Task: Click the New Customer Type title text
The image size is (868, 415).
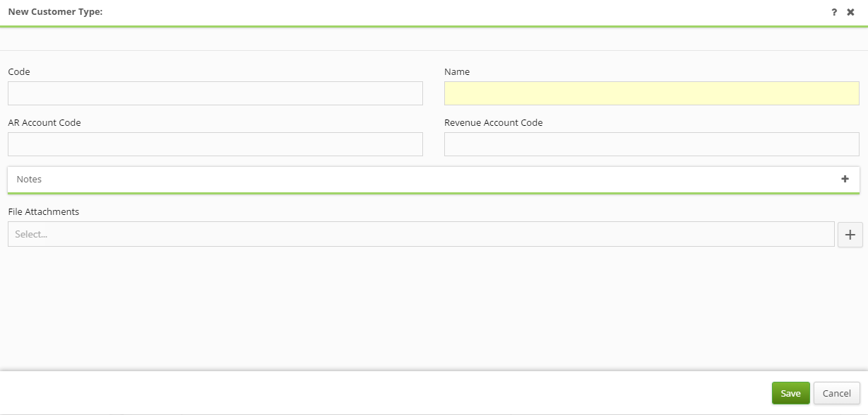Action: point(55,12)
